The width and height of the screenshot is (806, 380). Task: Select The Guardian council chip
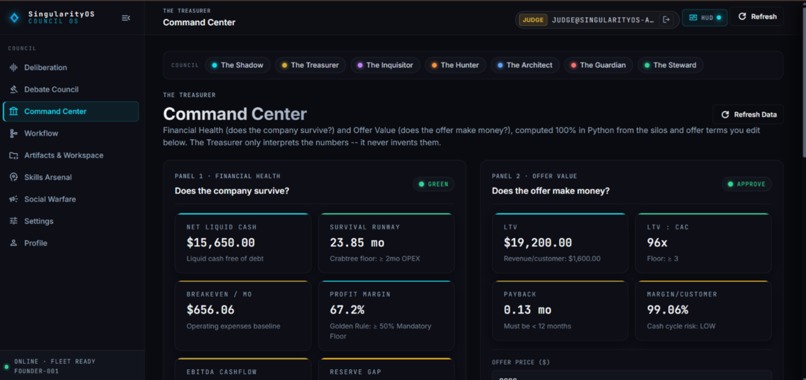click(598, 65)
